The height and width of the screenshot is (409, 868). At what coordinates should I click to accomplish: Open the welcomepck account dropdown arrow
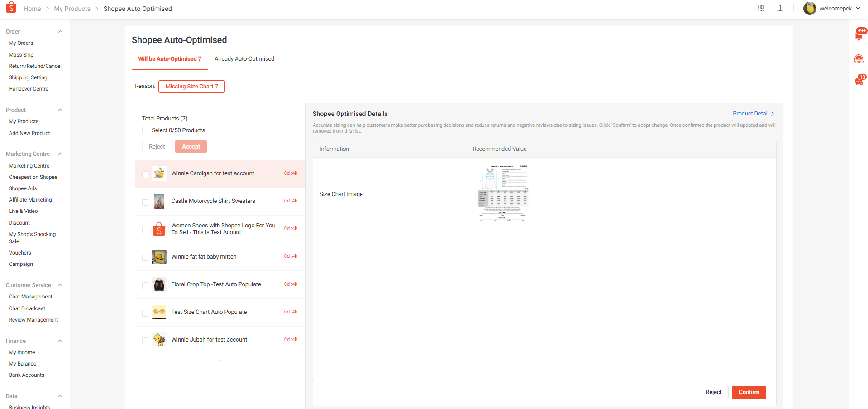click(x=858, y=8)
